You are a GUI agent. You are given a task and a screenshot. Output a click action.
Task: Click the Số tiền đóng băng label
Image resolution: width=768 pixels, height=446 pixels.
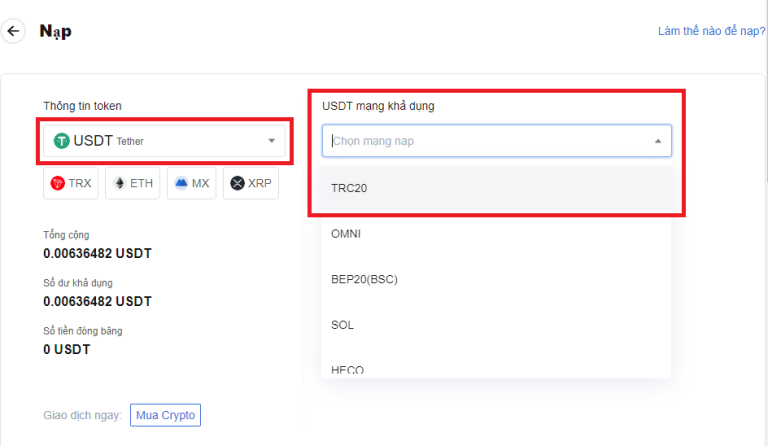(83, 331)
